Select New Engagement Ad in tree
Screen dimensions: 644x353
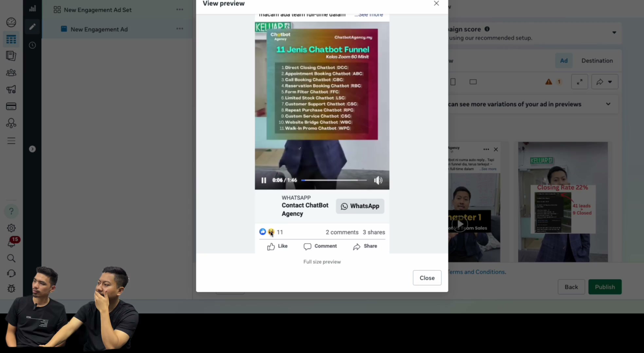pyautogui.click(x=99, y=29)
